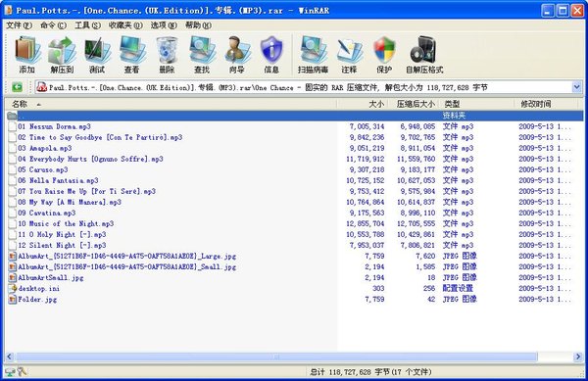588x381 pixels.
Task: Select 11 O Holy Night file
Action: pyautogui.click(x=62, y=234)
